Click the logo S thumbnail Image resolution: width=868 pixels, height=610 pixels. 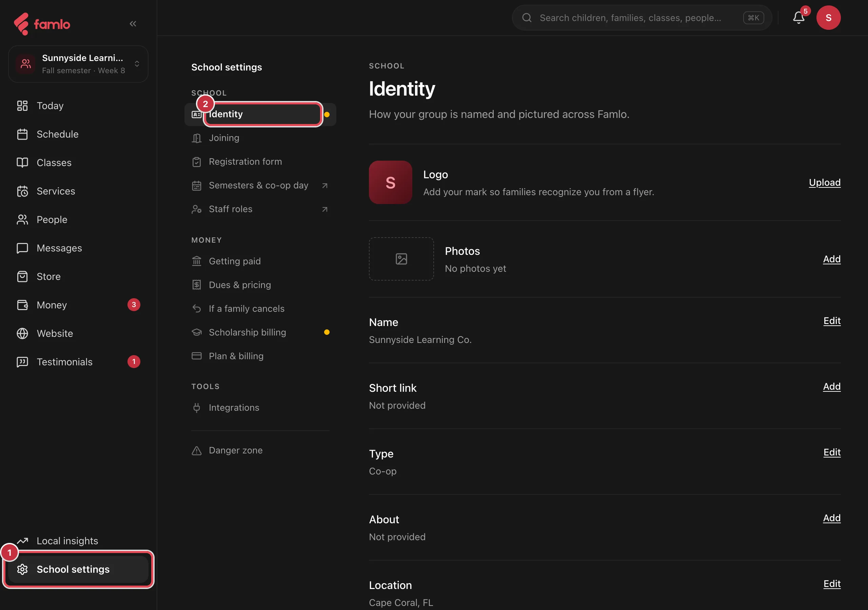391,183
